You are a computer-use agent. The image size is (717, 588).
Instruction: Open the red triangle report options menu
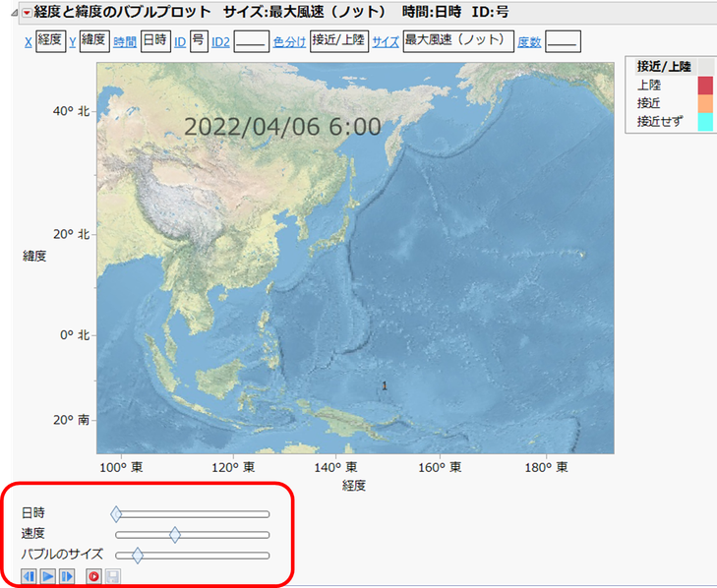click(27, 13)
